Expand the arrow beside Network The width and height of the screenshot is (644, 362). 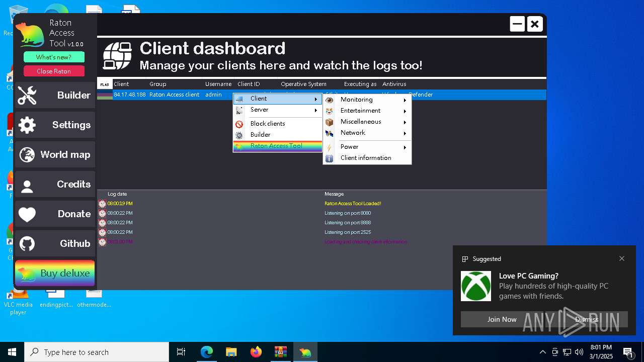coord(405,133)
